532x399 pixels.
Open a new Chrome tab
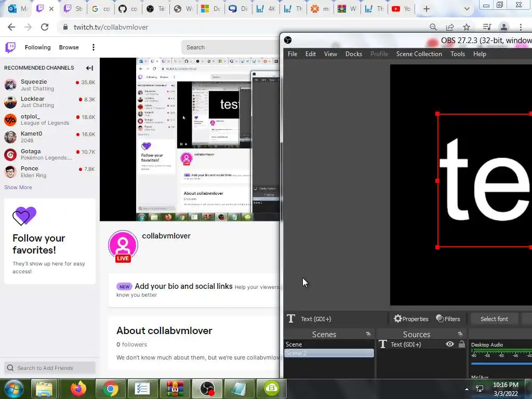click(427, 9)
